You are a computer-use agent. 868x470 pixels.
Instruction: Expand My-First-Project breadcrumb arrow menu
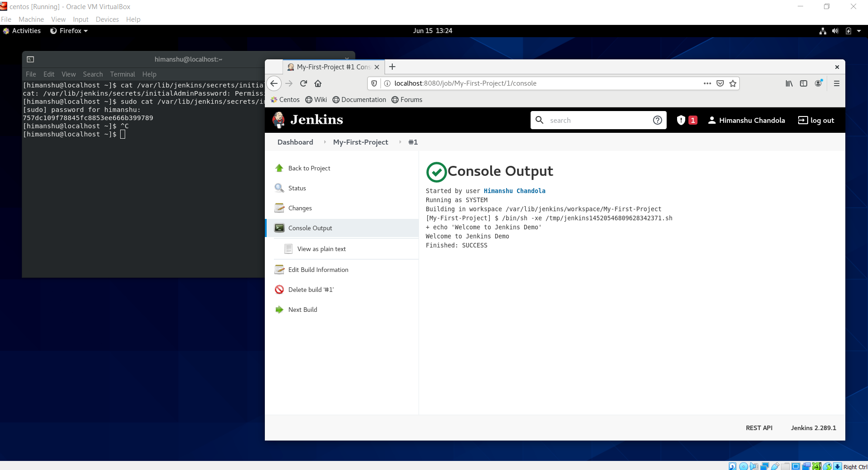tap(400, 142)
